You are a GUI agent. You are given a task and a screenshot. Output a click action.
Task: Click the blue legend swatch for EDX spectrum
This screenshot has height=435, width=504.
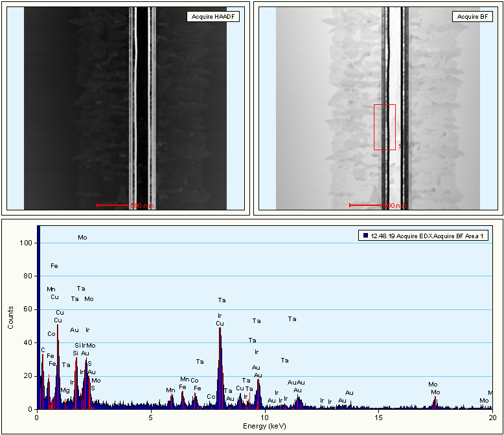tap(365, 237)
